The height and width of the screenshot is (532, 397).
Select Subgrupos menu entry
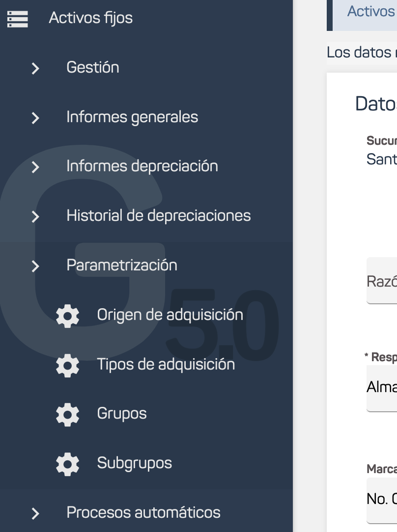coord(135,463)
